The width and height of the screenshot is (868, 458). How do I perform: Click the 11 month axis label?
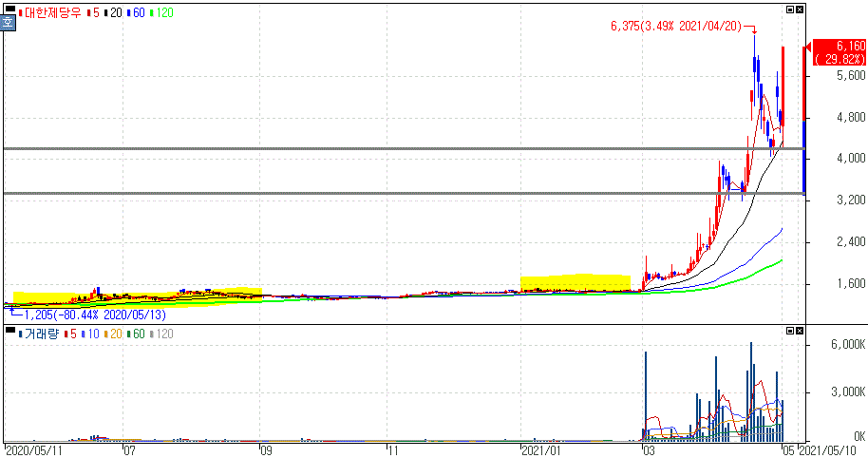click(x=392, y=450)
